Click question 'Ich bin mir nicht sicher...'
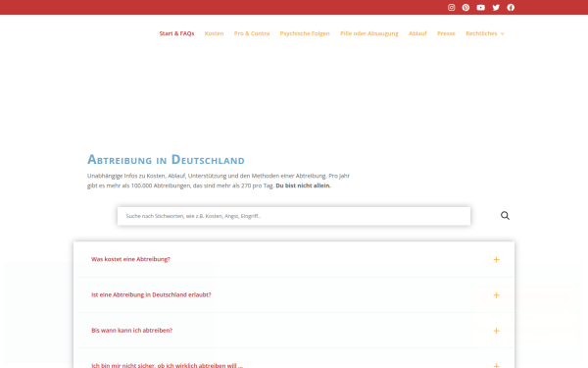This screenshot has width=588, height=368. [x=167, y=365]
